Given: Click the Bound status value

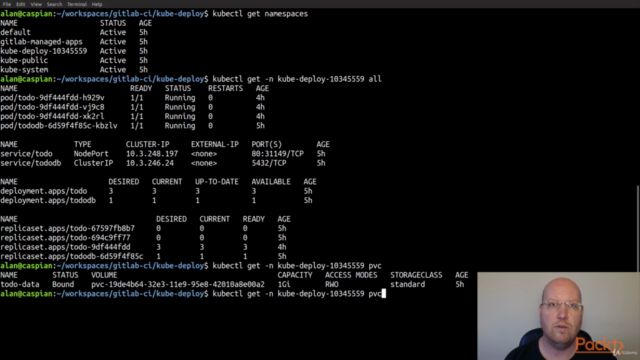Looking at the screenshot, I should (x=63, y=284).
